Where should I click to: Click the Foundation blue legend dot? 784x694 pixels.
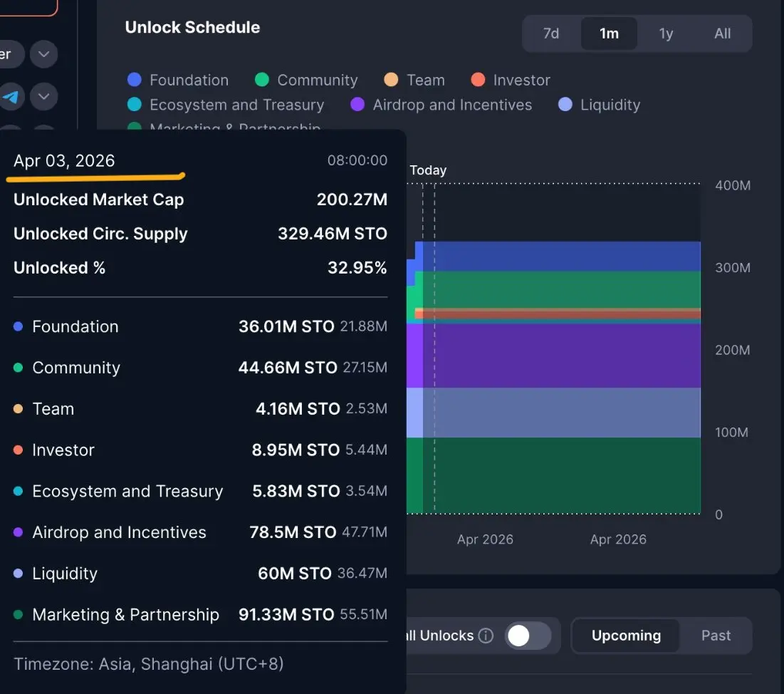point(134,80)
